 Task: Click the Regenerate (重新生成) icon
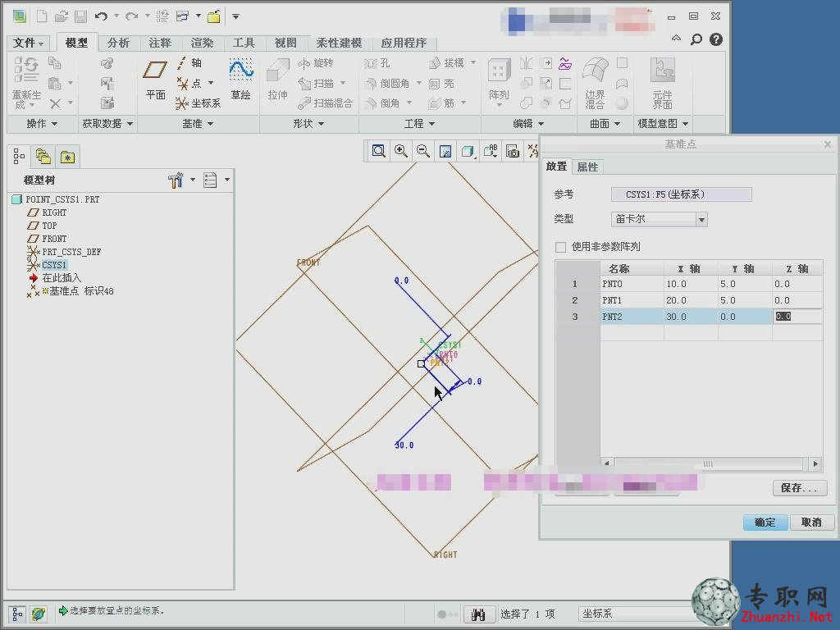click(26, 83)
